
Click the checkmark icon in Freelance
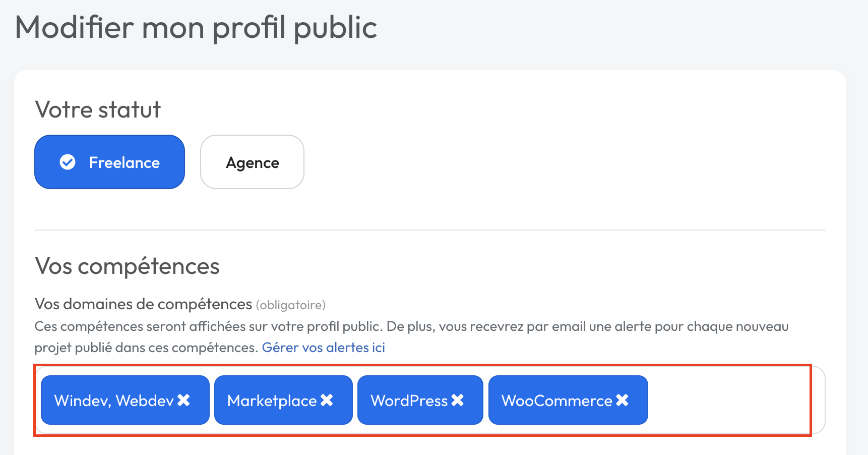(68, 162)
